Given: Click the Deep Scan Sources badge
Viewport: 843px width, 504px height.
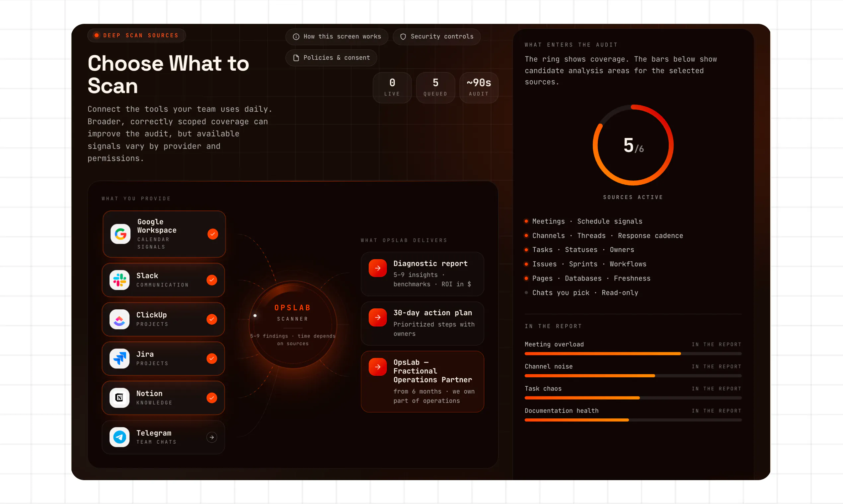Looking at the screenshot, I should tap(136, 35).
